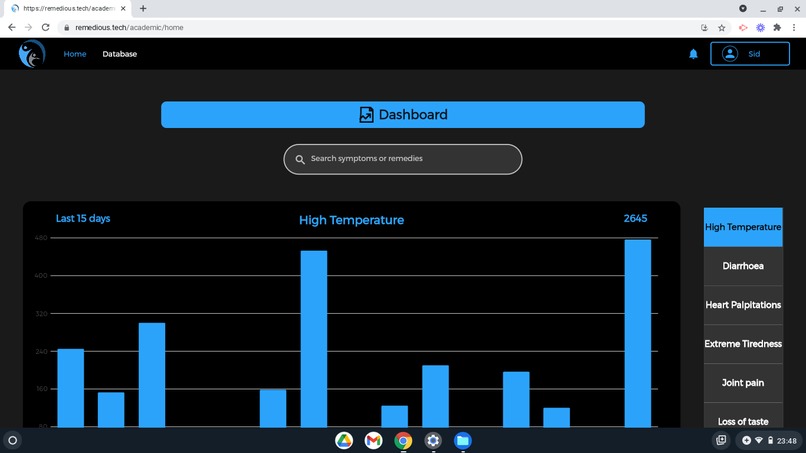Open a new browser tab with plus
Image resolution: width=806 pixels, height=453 pixels.
point(143,8)
